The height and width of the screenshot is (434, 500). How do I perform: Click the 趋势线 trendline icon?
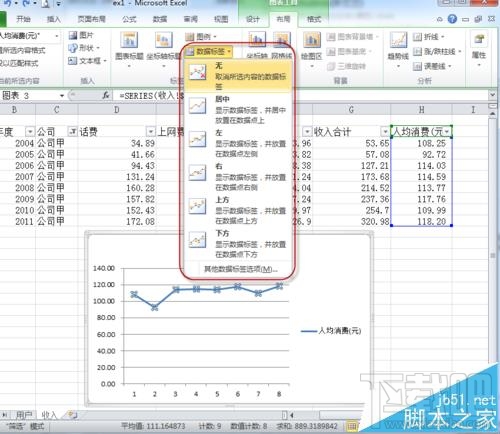(398, 41)
